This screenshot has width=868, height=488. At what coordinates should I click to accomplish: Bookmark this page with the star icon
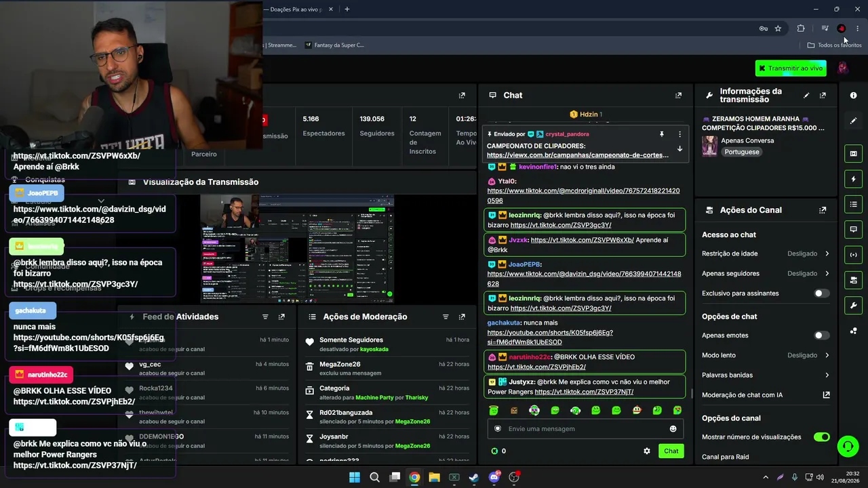pyautogui.click(x=778, y=28)
